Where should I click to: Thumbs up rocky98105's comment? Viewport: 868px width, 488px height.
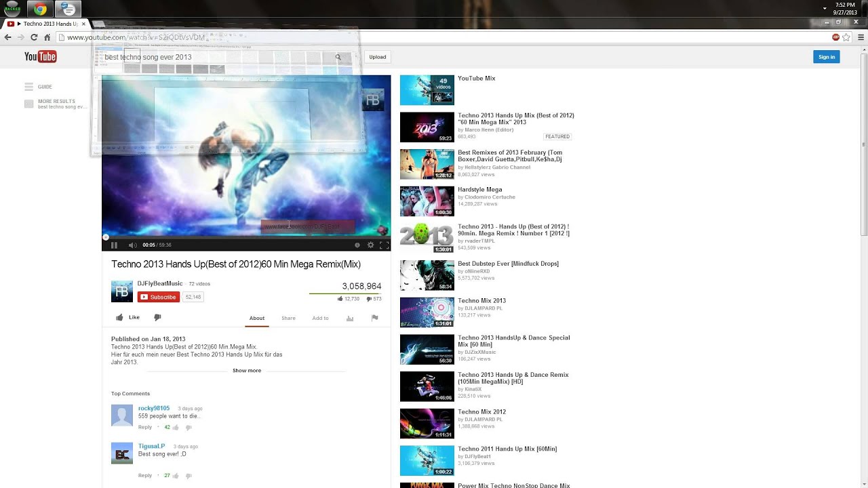pos(175,428)
